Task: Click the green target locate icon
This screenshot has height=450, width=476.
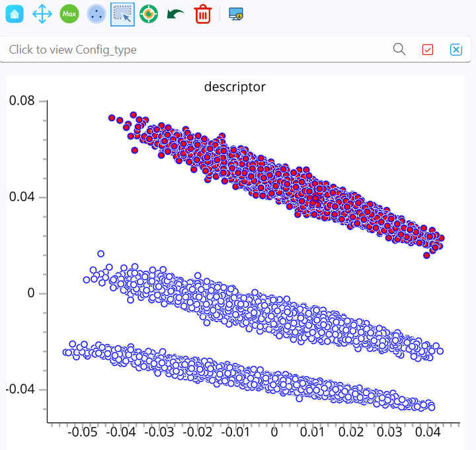Action: pyautogui.click(x=149, y=14)
